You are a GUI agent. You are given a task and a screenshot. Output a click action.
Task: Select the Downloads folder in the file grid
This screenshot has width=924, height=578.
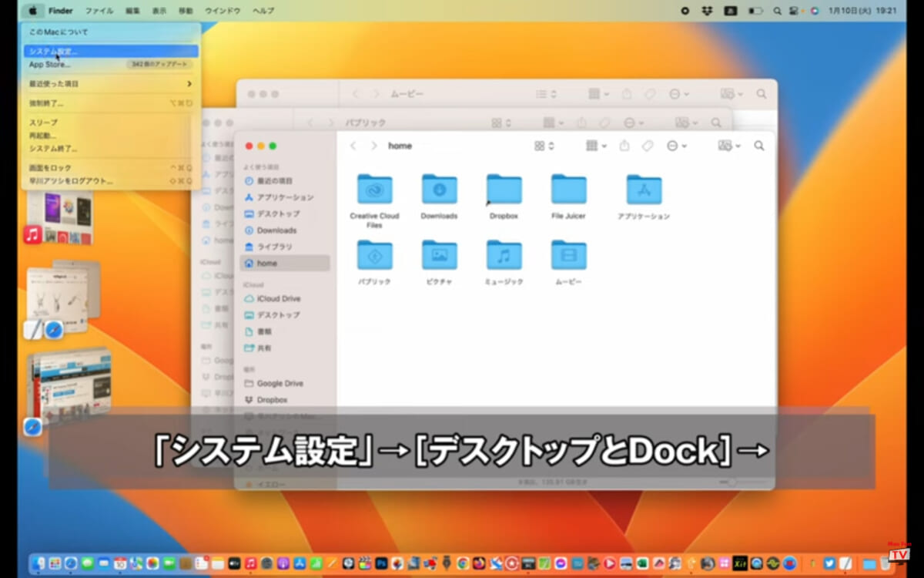(x=439, y=190)
